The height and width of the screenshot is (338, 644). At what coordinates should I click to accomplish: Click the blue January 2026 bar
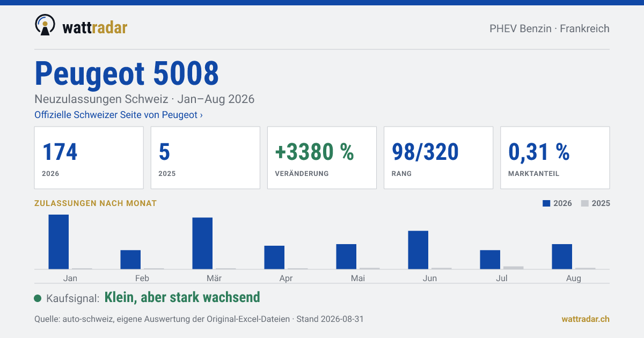pos(58,242)
